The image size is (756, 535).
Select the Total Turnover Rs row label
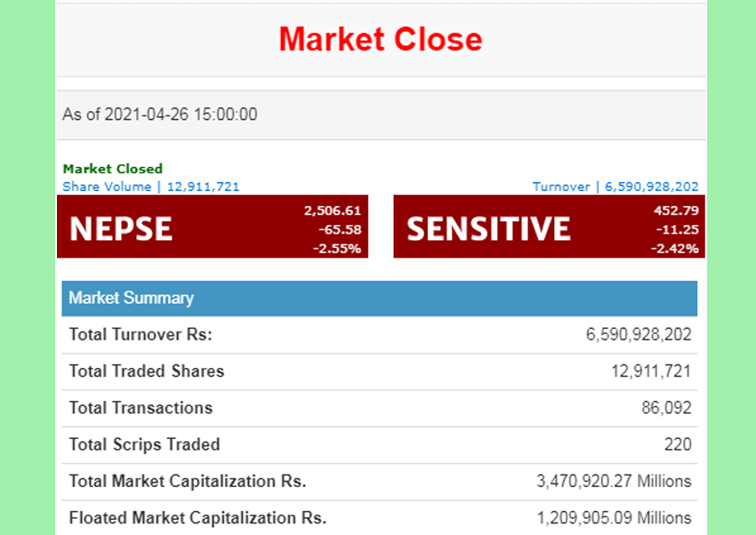(x=141, y=335)
